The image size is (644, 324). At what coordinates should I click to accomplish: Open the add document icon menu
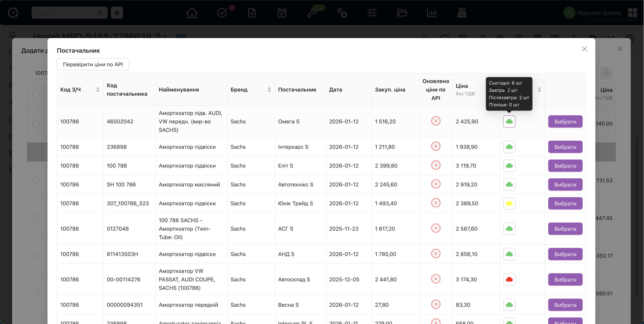(252, 13)
